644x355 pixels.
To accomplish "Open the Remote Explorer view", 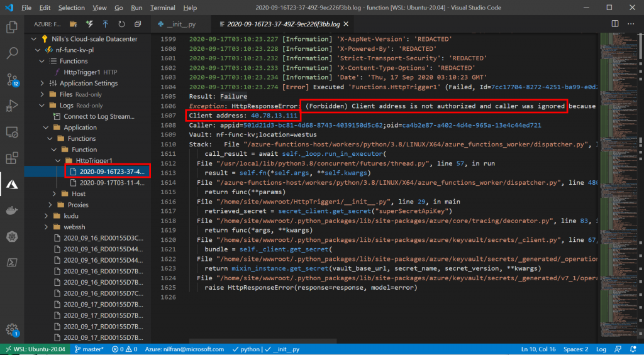I will click(12, 132).
